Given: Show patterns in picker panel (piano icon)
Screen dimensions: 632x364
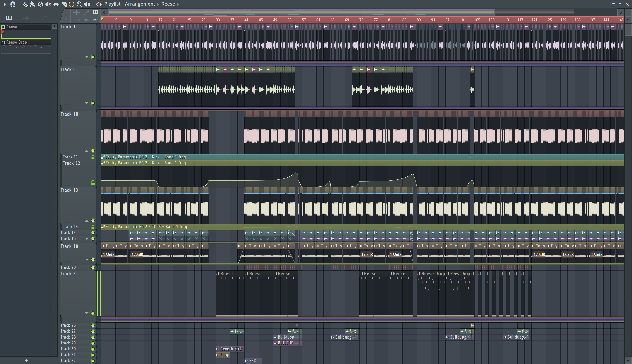Looking at the screenshot, I should (9, 18).
